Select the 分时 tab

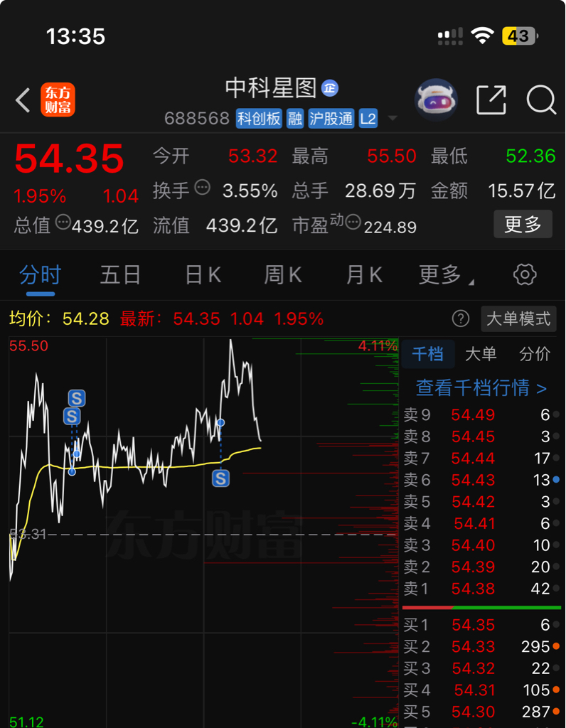pyautogui.click(x=41, y=275)
